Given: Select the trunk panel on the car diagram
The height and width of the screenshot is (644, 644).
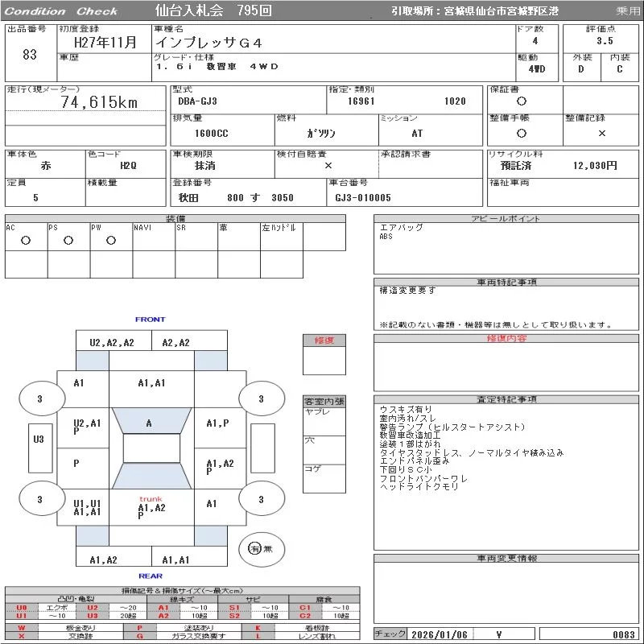Looking at the screenshot, I should pos(151,507).
